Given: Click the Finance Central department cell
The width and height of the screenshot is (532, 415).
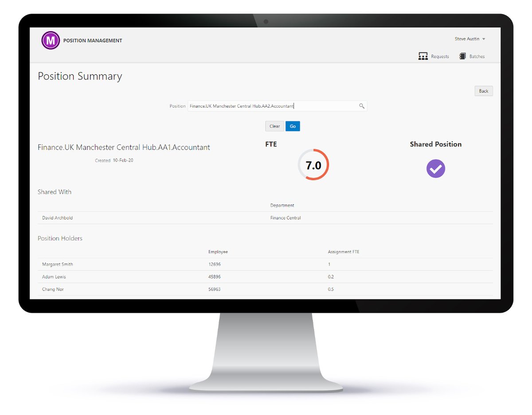Looking at the screenshot, I should 286,218.
